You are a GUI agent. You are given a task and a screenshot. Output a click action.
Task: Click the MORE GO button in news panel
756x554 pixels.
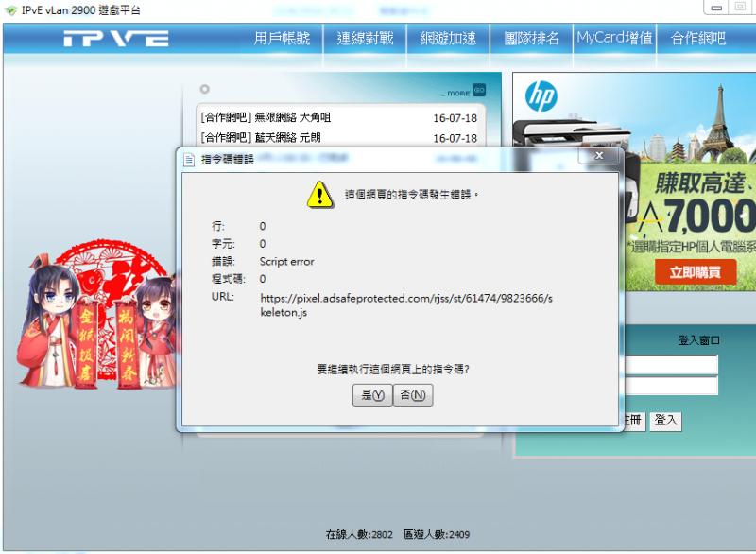(x=463, y=91)
